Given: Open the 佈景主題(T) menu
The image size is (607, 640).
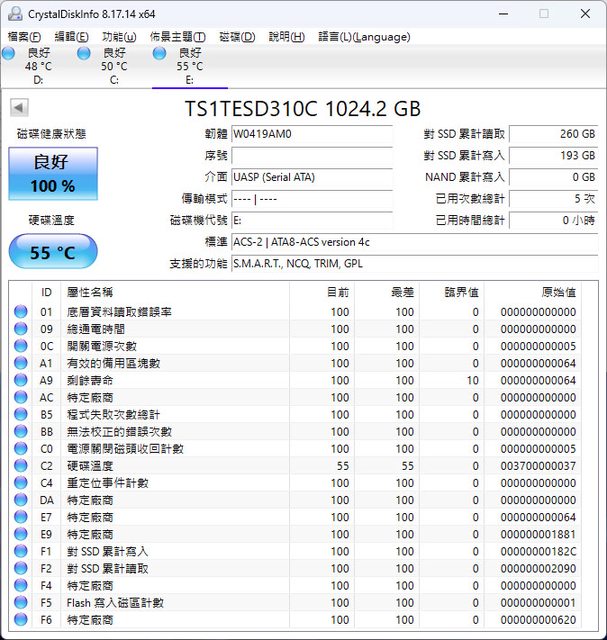Looking at the screenshot, I should 178,37.
